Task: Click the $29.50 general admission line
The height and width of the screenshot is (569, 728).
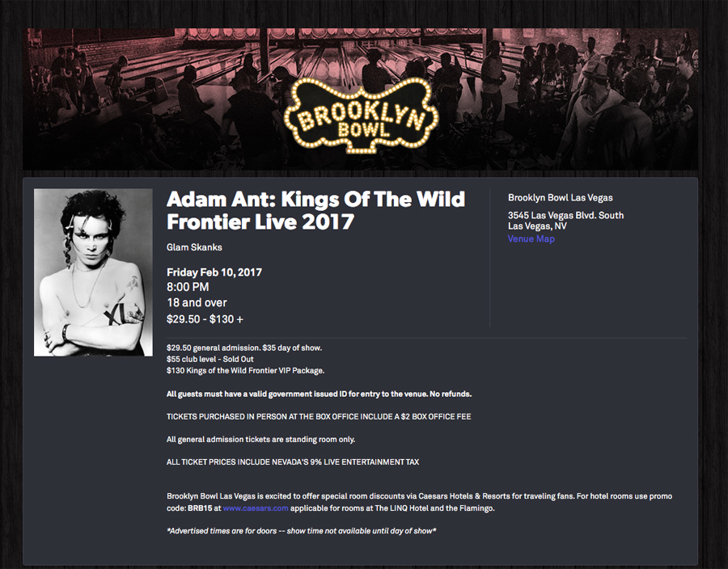Action: click(x=244, y=348)
